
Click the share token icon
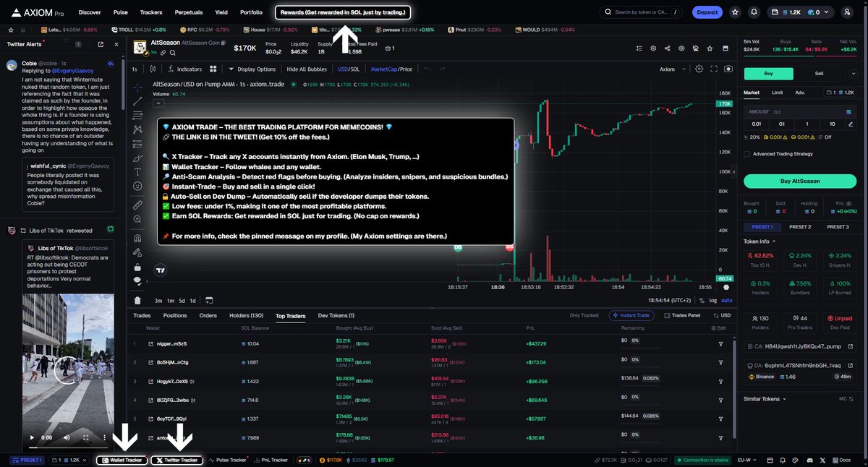coord(667,48)
